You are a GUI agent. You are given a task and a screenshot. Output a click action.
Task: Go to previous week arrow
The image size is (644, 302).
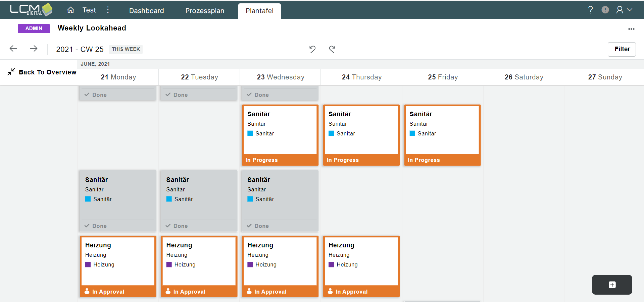tap(13, 49)
